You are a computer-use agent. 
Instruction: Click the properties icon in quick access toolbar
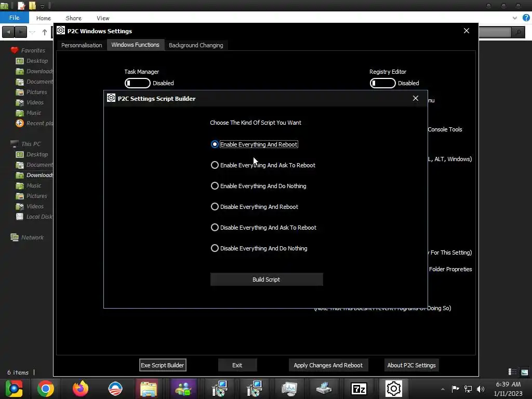pyautogui.click(x=21, y=6)
